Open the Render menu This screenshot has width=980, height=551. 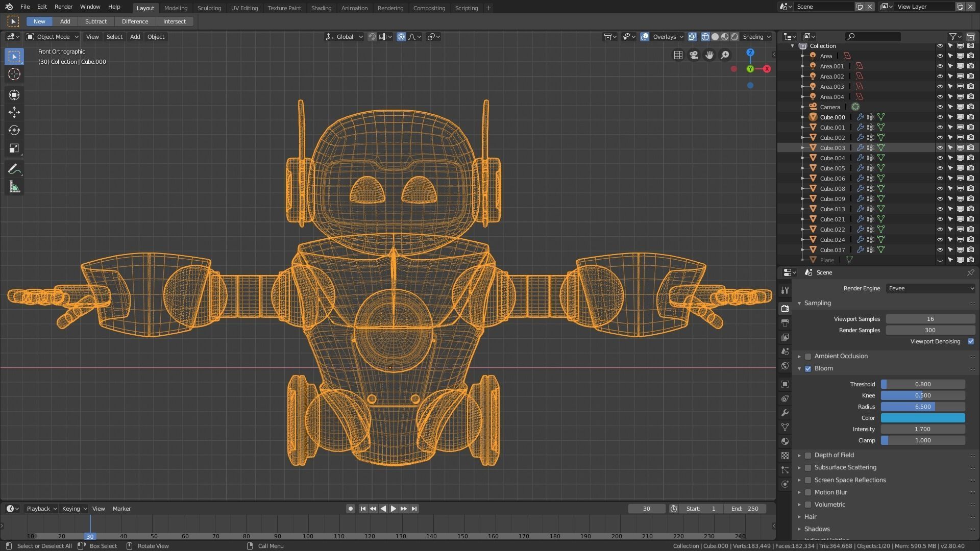[63, 7]
